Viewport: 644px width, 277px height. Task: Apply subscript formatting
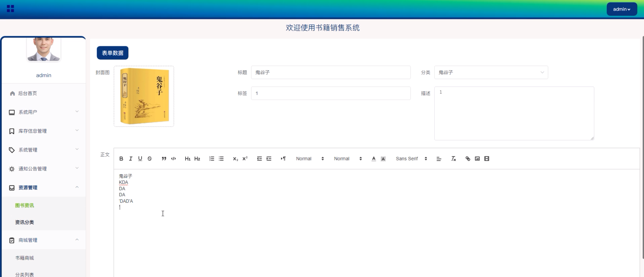235,159
